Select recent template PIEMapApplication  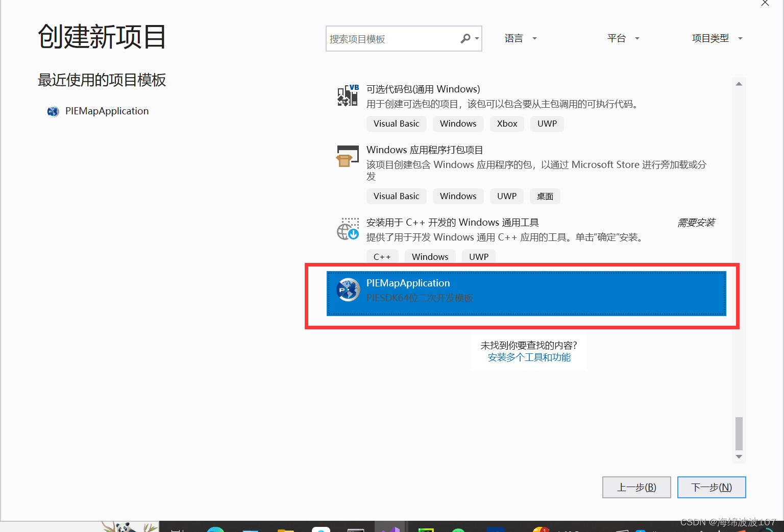[98, 111]
